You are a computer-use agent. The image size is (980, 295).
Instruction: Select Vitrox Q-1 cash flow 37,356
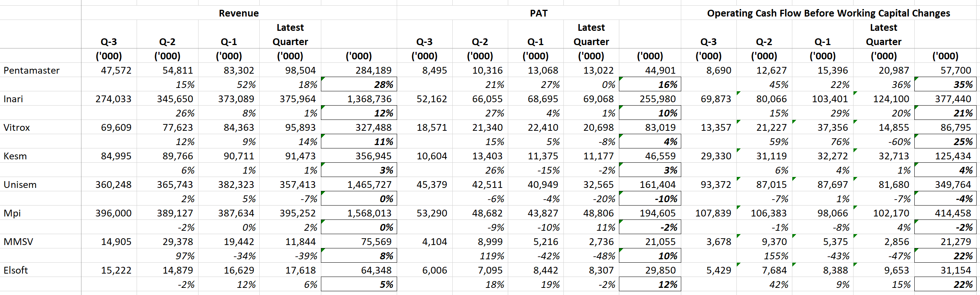tap(832, 128)
